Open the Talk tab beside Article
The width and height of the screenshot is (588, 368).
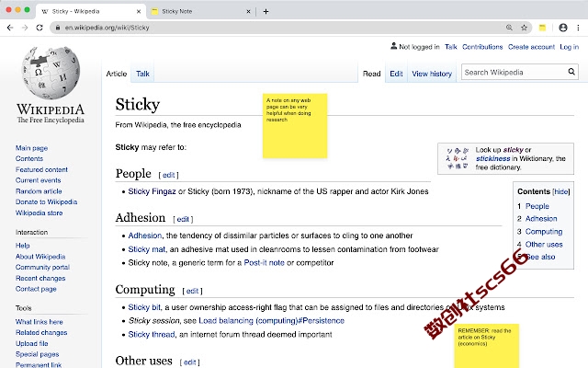142,74
